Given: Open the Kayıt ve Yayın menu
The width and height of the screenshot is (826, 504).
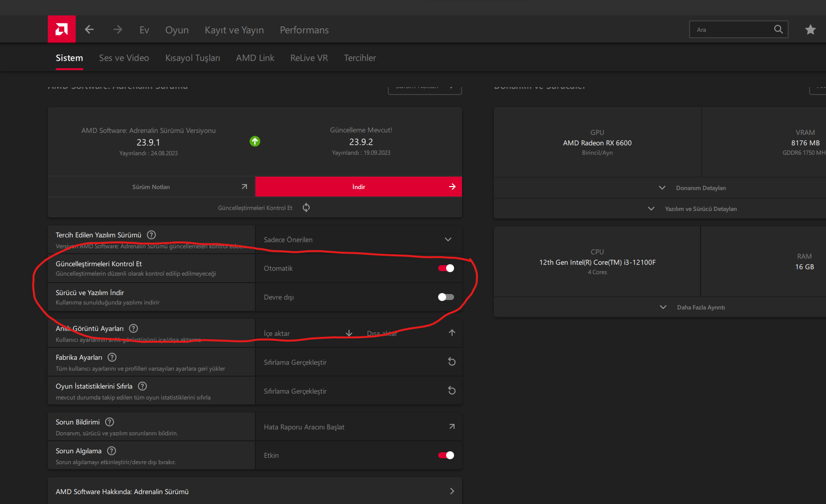Looking at the screenshot, I should pos(234,30).
